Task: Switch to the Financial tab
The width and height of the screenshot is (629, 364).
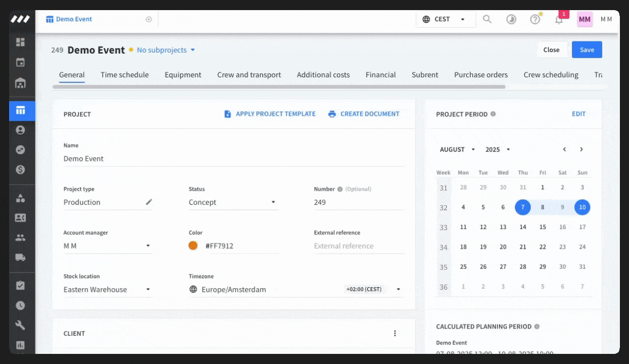Action: click(381, 75)
